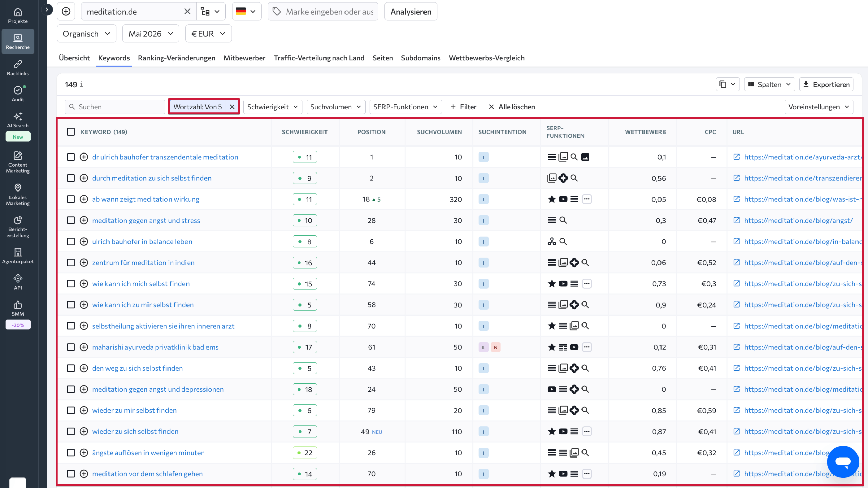This screenshot has width=868, height=488.
Task: Check 'den weg zu sich selbst finden' row
Action: click(x=71, y=368)
